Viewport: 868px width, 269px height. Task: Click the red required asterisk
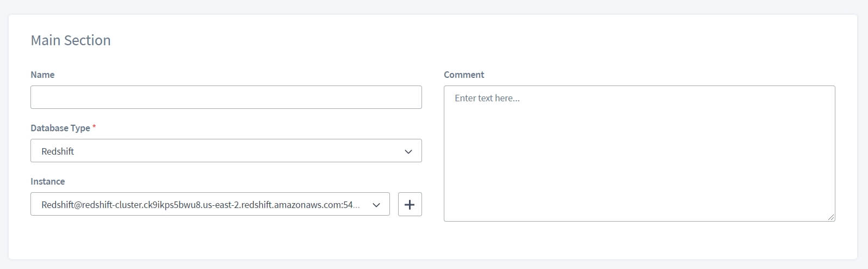pos(94,127)
